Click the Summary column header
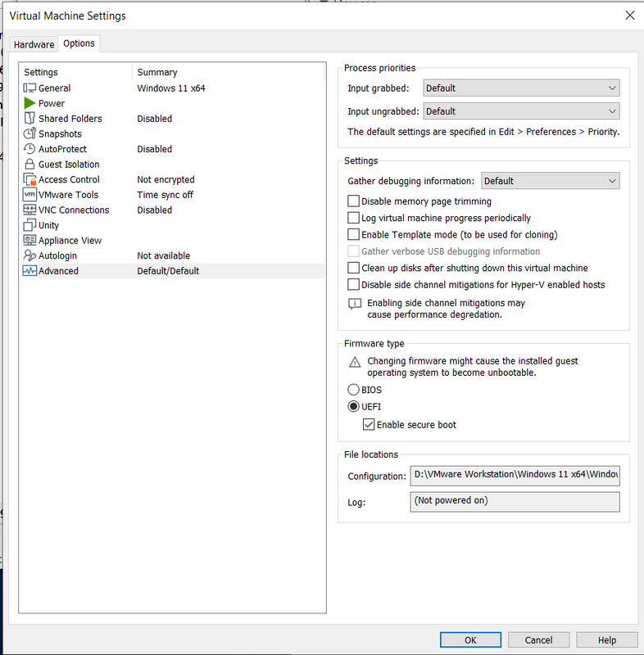 tap(157, 72)
